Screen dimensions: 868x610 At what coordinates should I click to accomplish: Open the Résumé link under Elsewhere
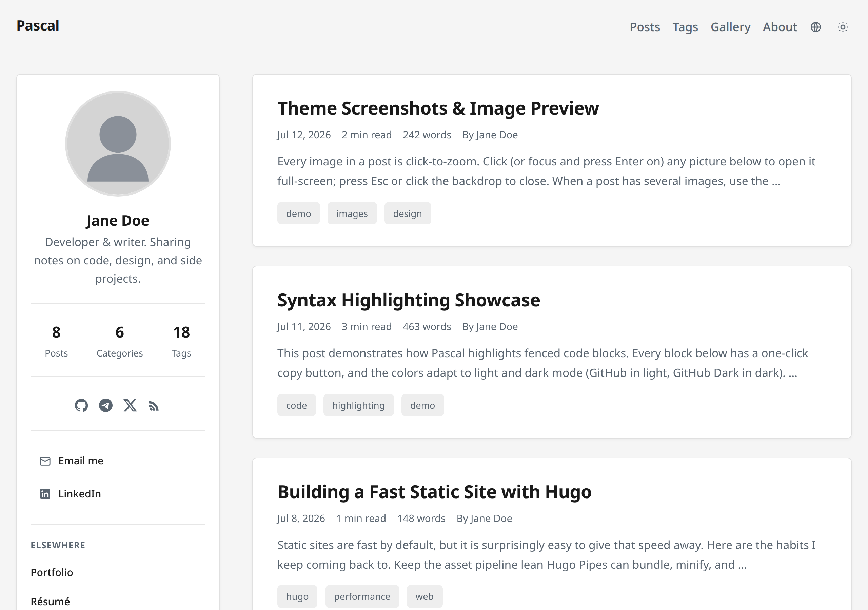click(x=50, y=601)
